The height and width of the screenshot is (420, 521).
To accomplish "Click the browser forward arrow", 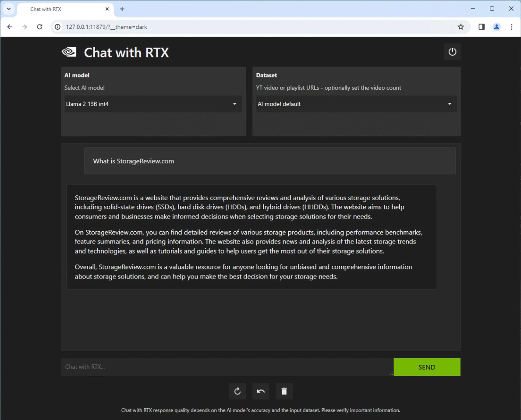I will coord(25,27).
